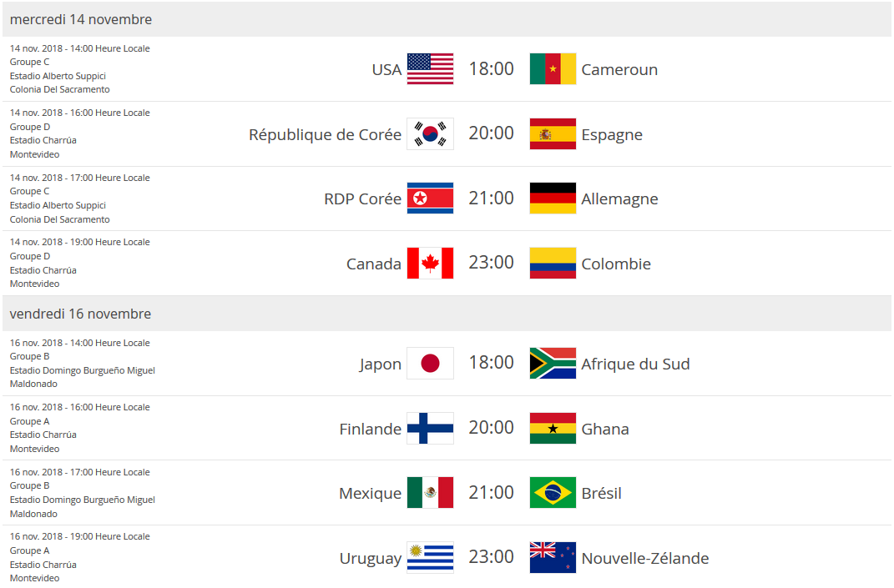Open the RDP Corée team link
Viewport: 894px width, 588px height.
362,199
